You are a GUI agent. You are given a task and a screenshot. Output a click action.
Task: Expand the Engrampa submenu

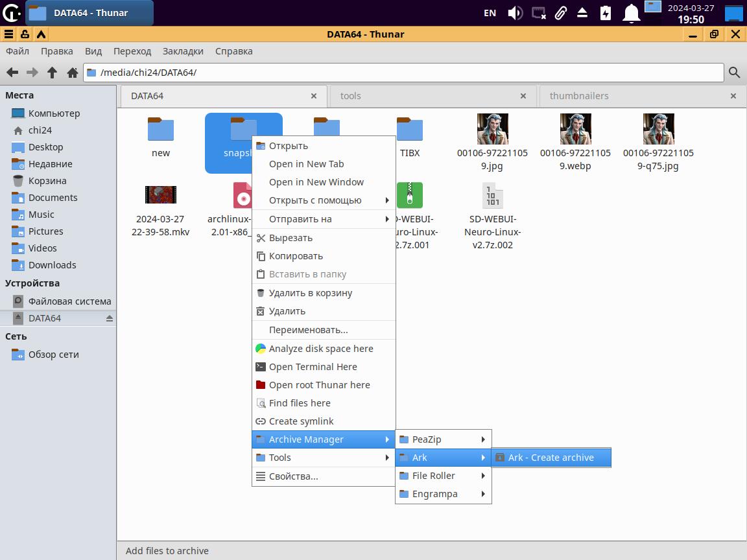[x=443, y=494]
